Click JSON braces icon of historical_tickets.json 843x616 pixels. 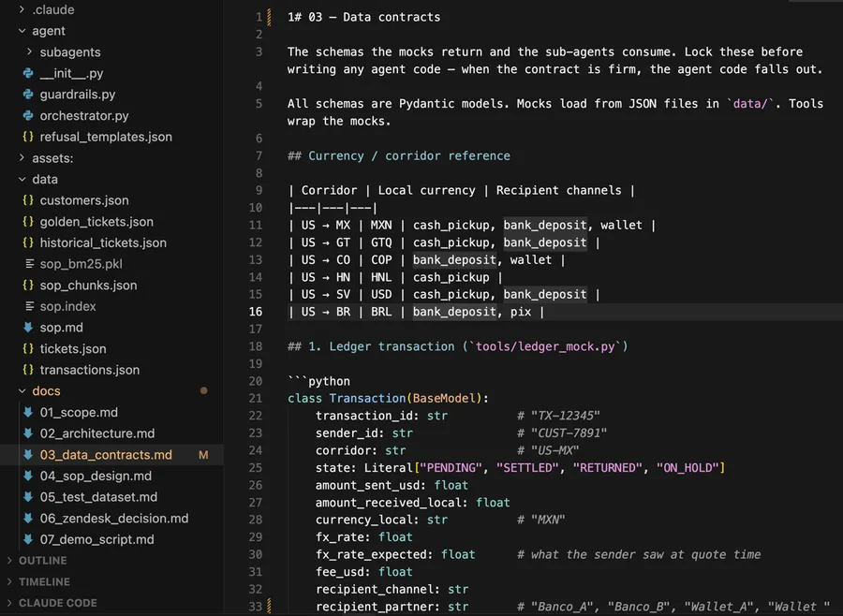pos(28,242)
